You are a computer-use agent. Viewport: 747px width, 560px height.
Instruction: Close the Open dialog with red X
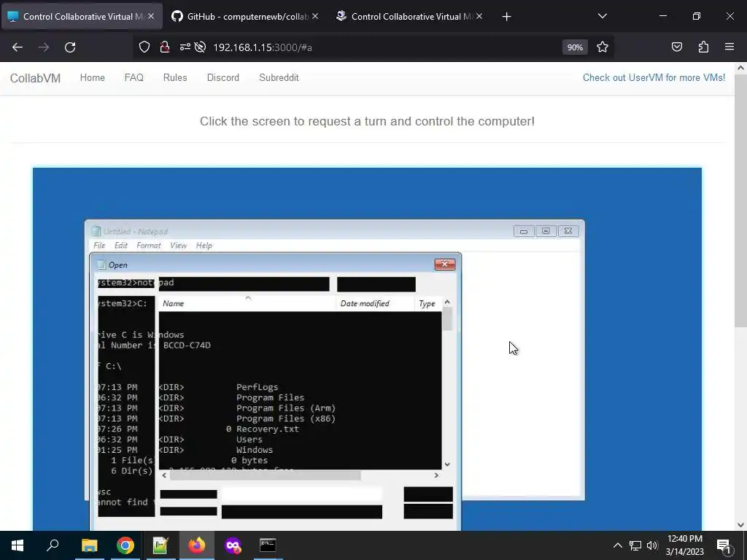point(445,264)
